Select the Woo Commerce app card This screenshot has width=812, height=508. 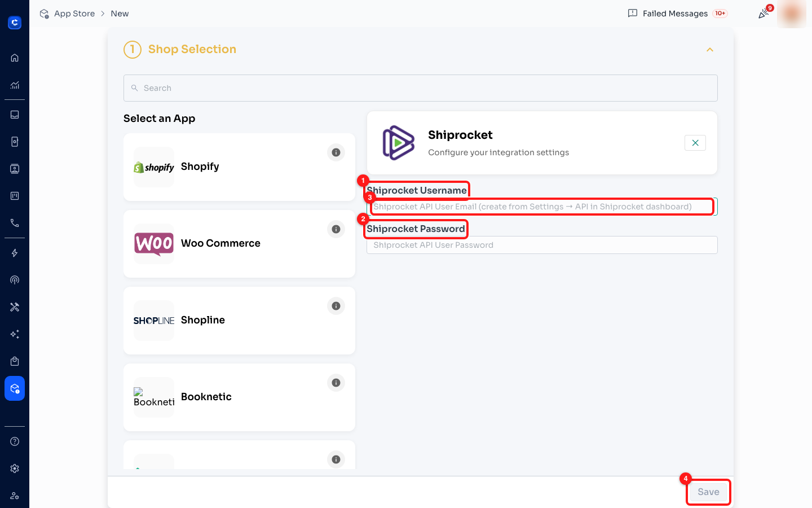pyautogui.click(x=239, y=244)
